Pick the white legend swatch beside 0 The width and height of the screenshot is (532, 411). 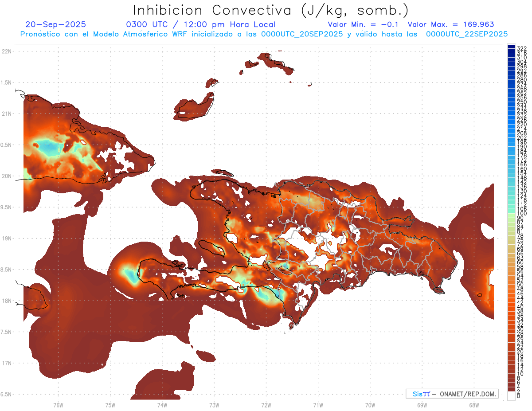point(511,396)
